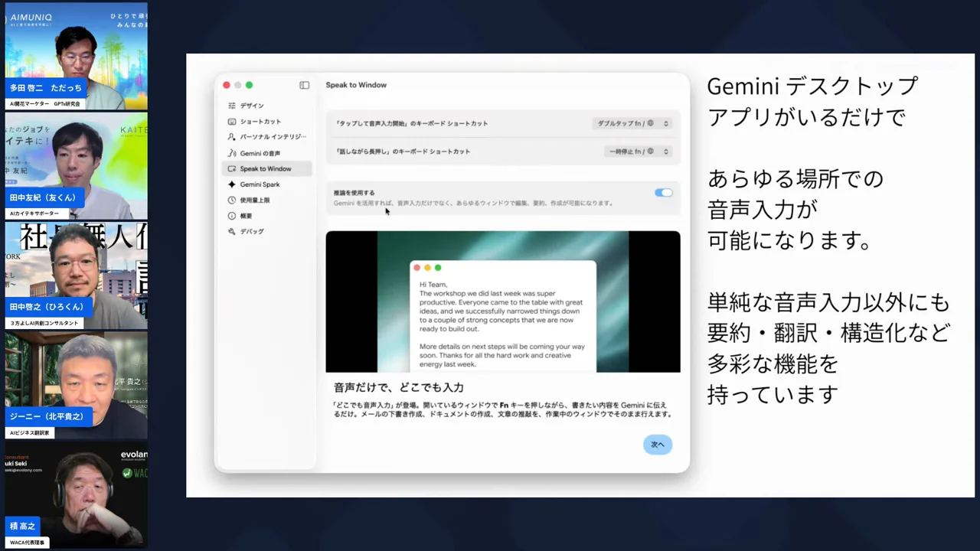Click the Hi Team demo video preview
Screen dimensions: 980x551
tap(503, 302)
